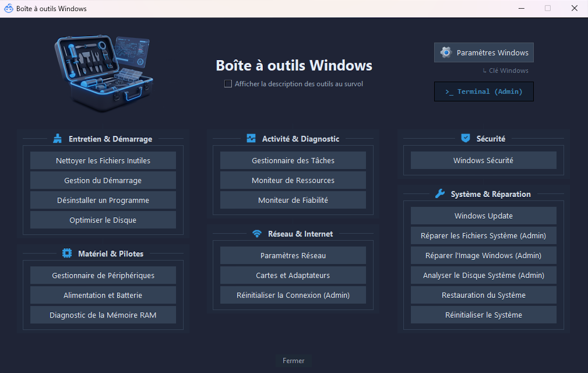The image size is (588, 373).
Task: Open Windows Update
Action: pyautogui.click(x=483, y=216)
